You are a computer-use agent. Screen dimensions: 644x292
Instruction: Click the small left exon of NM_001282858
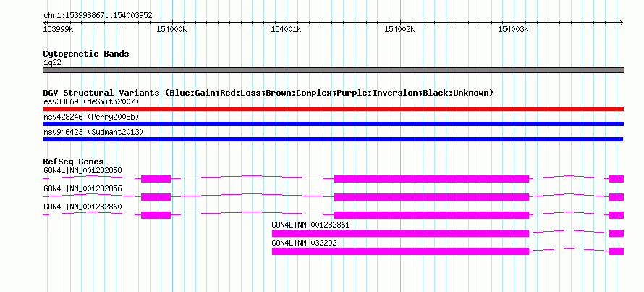[x=156, y=179]
